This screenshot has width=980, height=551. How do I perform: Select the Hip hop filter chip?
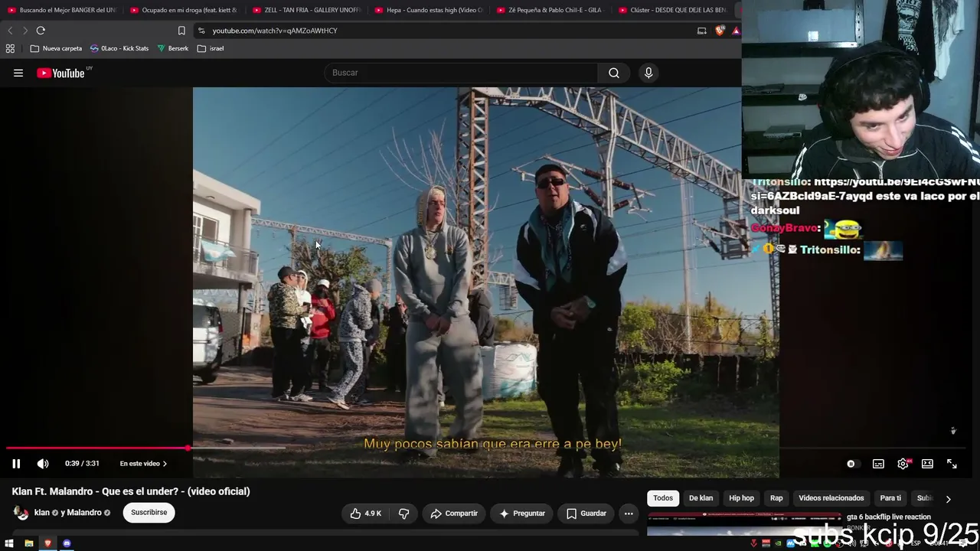[x=741, y=498]
